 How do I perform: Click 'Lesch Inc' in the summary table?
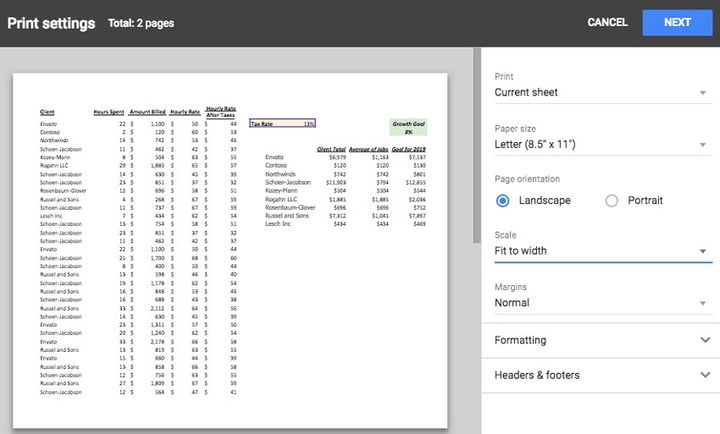(278, 224)
